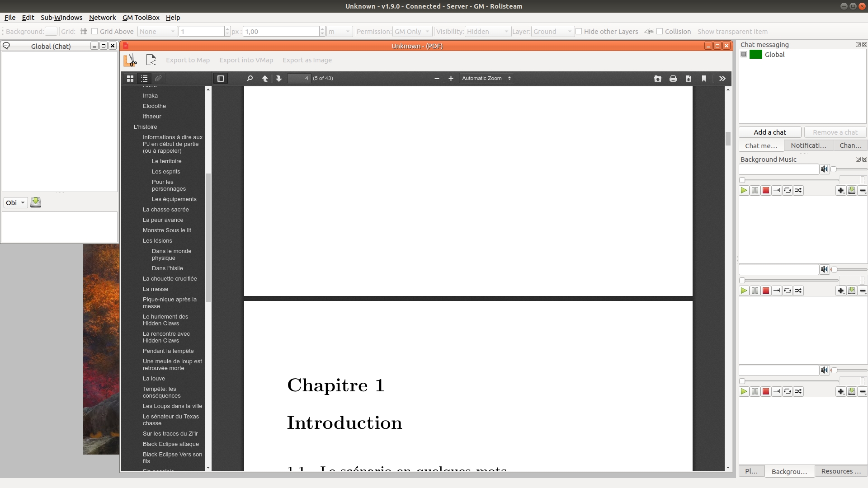Image resolution: width=868 pixels, height=488 pixels.
Task: Open outline entry La chasse sacrée
Action: (165, 210)
